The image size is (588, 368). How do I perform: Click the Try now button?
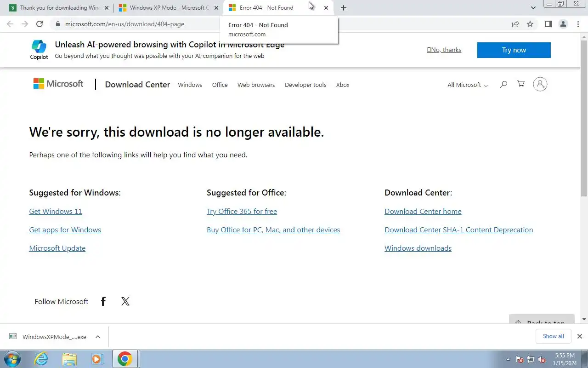(514, 50)
